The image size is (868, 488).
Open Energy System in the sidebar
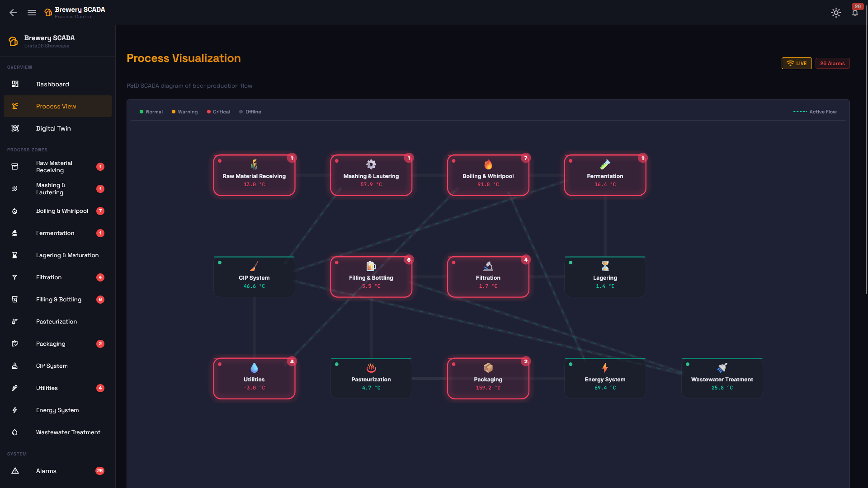pyautogui.click(x=57, y=410)
